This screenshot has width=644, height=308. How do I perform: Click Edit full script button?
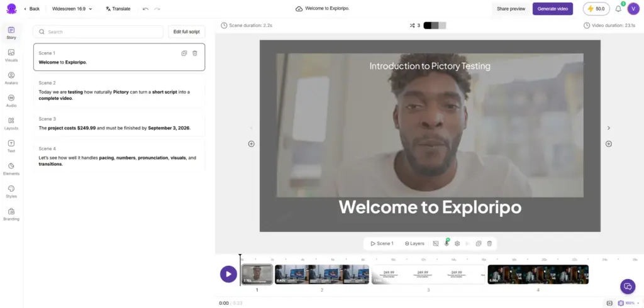pyautogui.click(x=186, y=31)
